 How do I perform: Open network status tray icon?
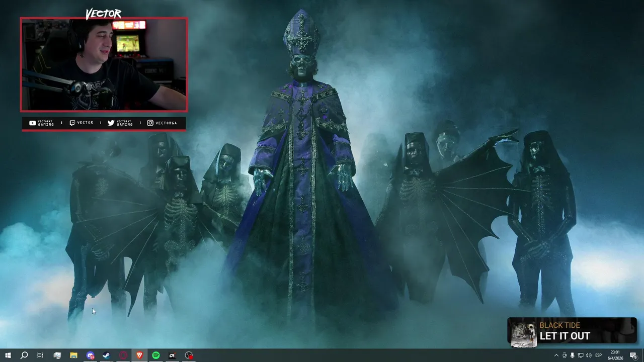[x=581, y=355]
